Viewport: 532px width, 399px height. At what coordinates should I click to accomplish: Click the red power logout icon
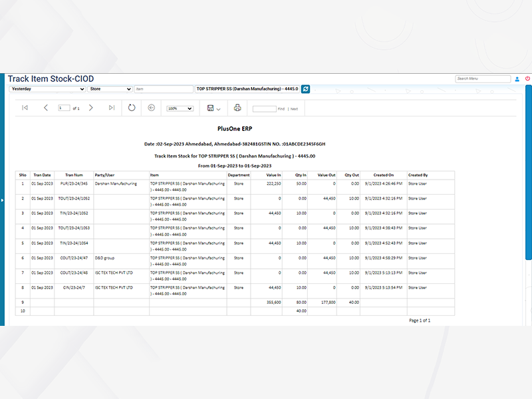tap(527, 78)
